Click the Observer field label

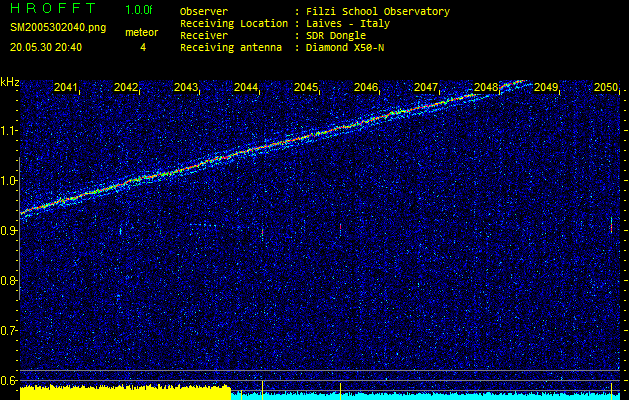click(204, 12)
